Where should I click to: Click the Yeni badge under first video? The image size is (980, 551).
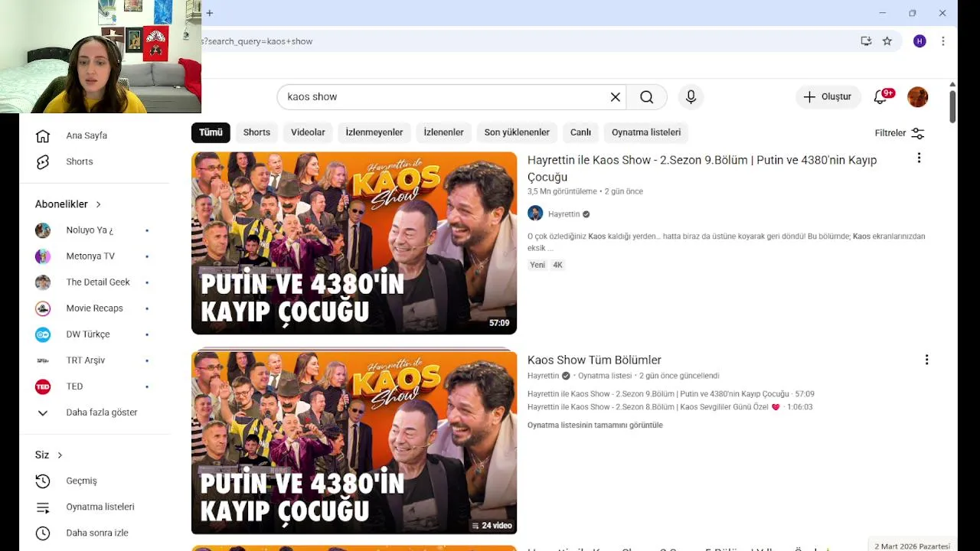[x=537, y=265]
